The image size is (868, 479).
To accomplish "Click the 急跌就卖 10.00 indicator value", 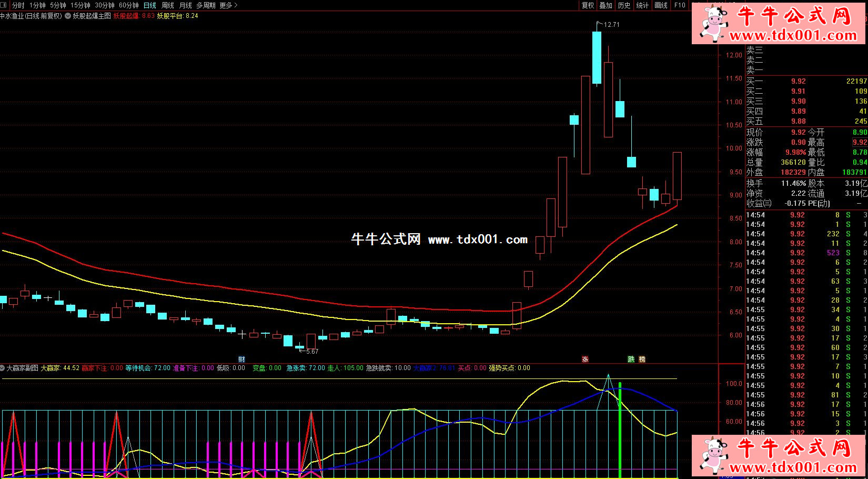I will point(388,368).
